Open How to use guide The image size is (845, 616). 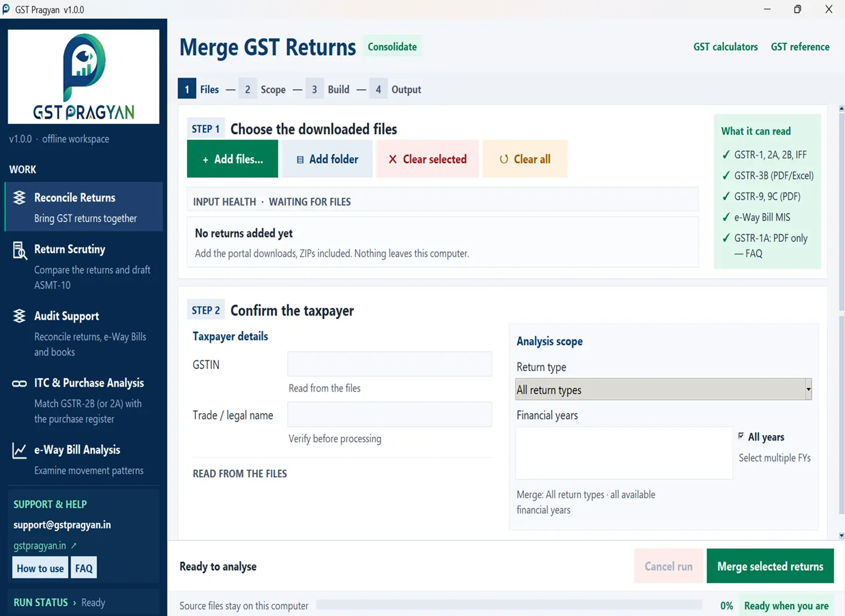[40, 568]
